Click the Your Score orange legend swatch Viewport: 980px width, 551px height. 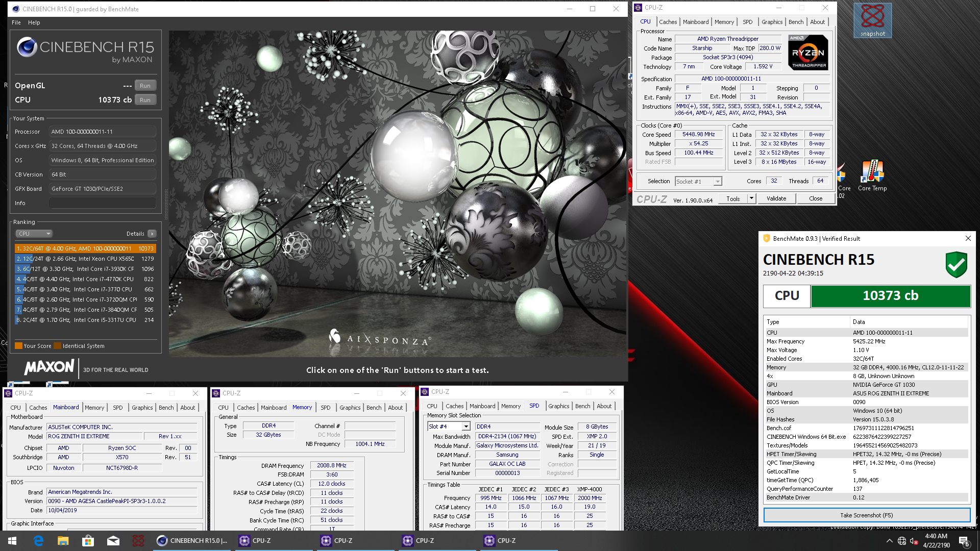[x=19, y=346]
